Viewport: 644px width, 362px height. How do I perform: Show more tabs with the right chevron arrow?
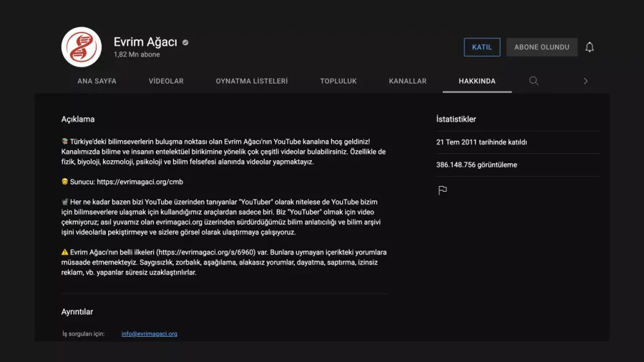tap(586, 81)
